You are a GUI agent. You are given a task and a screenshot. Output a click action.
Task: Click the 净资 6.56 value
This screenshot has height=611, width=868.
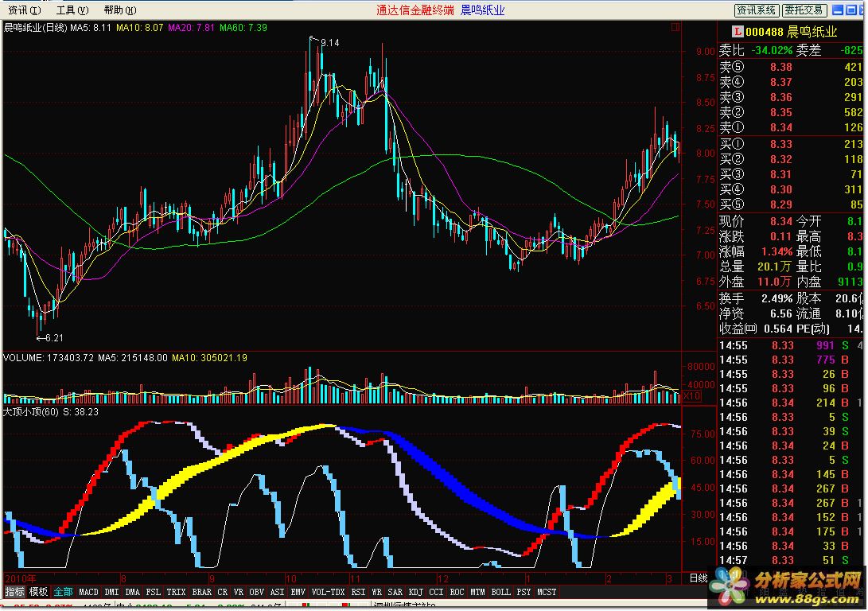tap(781, 313)
